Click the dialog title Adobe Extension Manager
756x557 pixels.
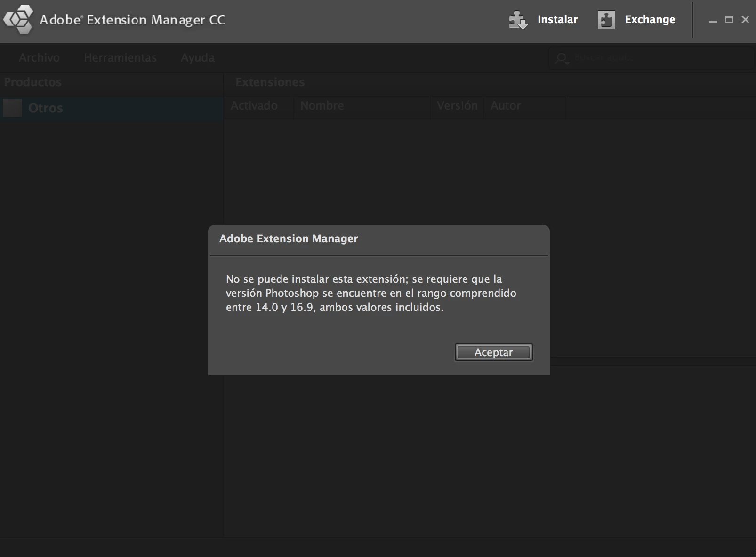pos(289,239)
